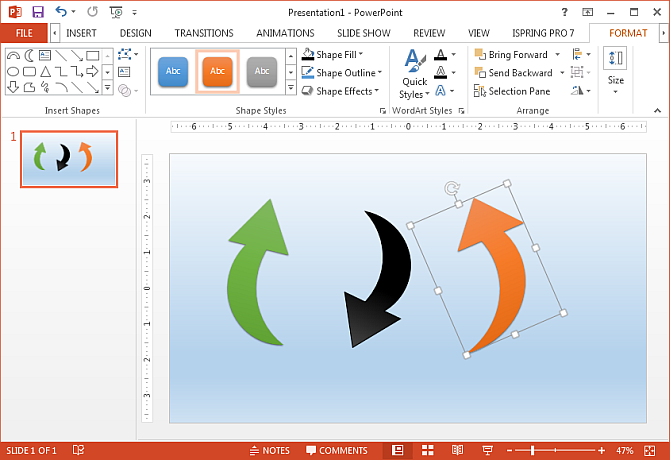Image resolution: width=670 pixels, height=460 pixels.
Task: Toggle the Notes pane
Action: (x=270, y=451)
